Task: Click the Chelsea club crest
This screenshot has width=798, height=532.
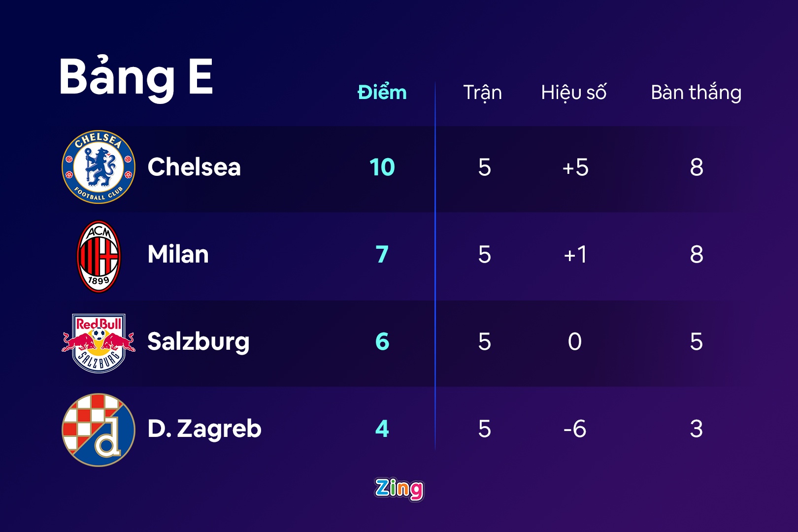Action: (x=99, y=167)
